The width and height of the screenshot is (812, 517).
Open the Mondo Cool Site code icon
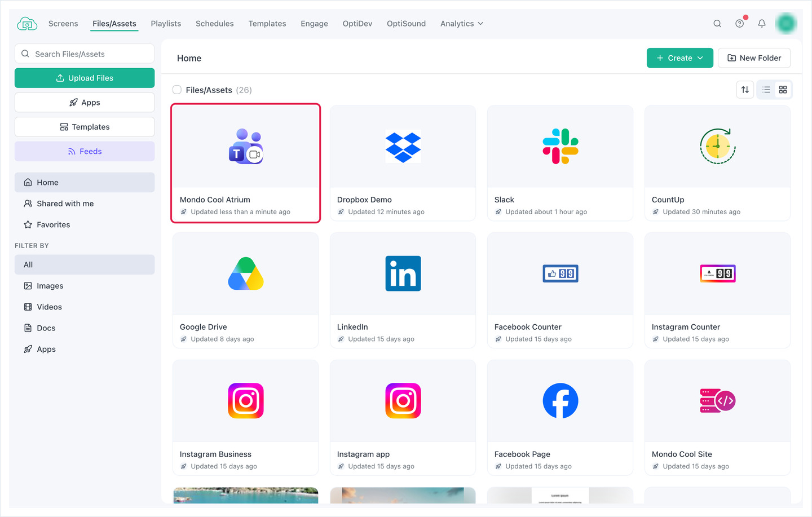point(718,401)
